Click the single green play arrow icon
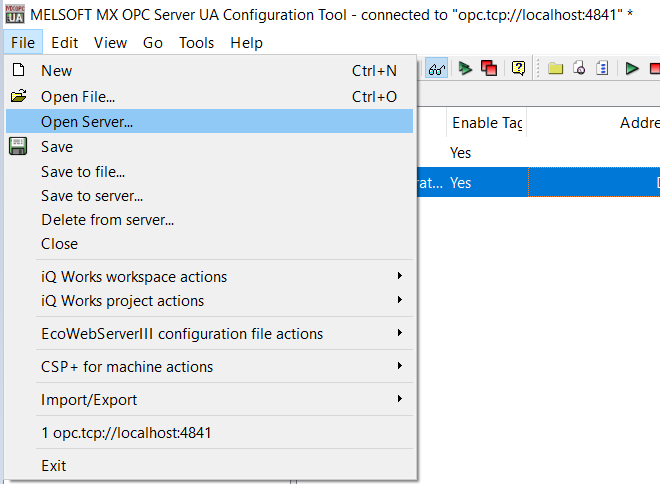The height and width of the screenshot is (484, 660). (632, 68)
